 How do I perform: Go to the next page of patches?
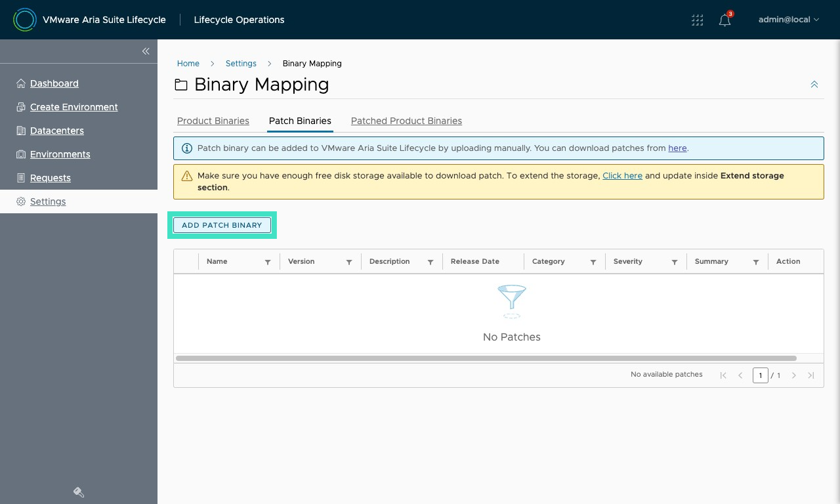(794, 375)
